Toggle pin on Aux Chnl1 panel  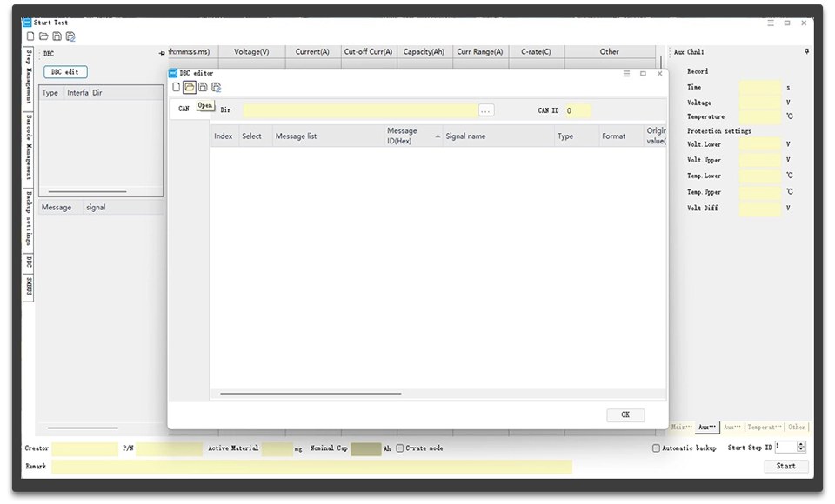click(x=807, y=51)
